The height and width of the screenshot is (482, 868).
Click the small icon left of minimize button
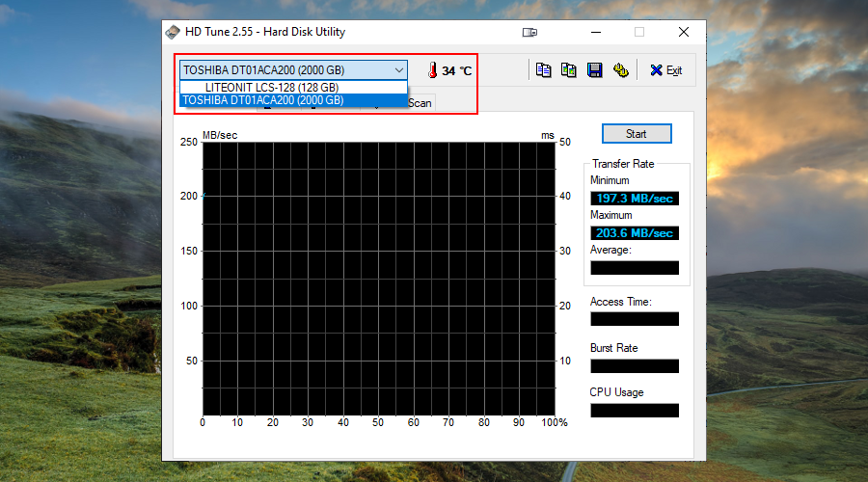[529, 32]
